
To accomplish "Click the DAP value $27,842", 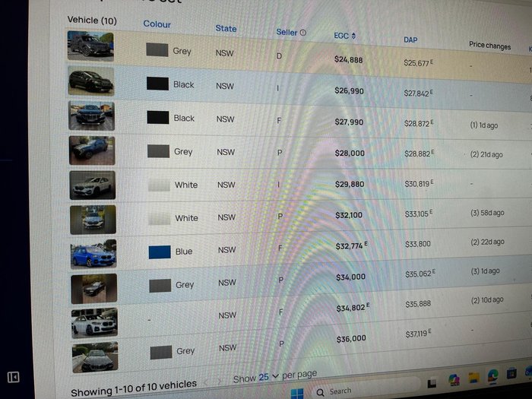I will (x=416, y=93).
